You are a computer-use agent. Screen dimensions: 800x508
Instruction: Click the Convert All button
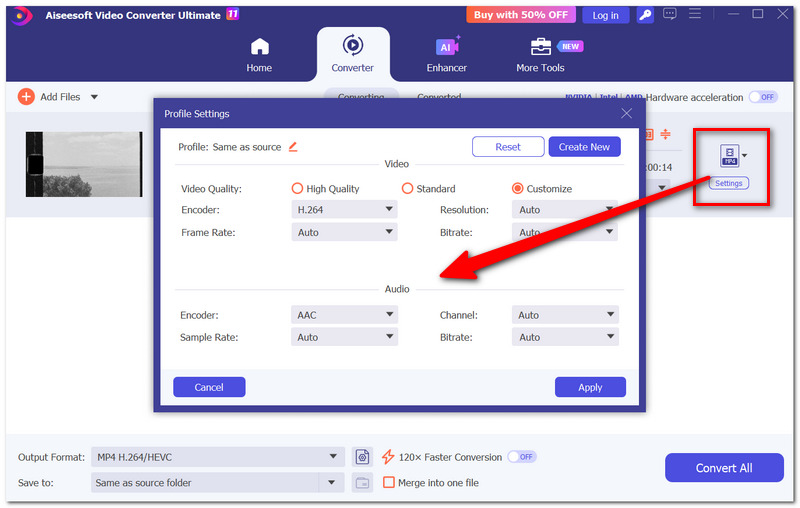coord(724,468)
